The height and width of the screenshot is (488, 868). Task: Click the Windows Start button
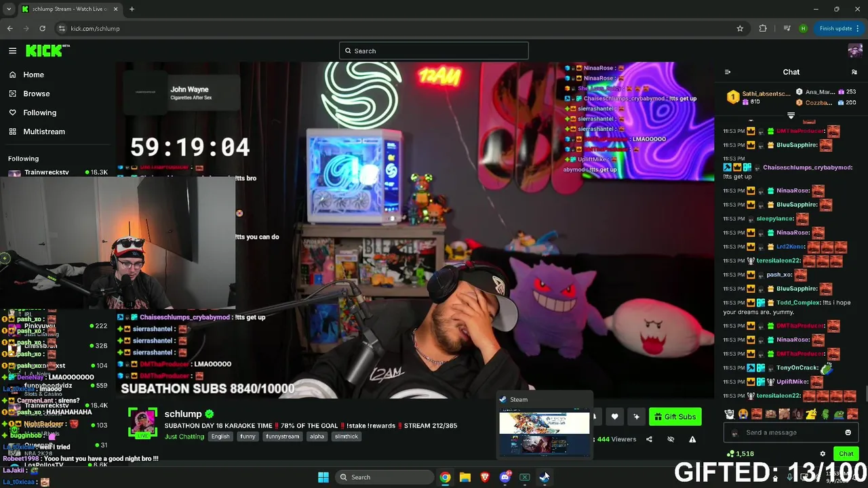323,477
